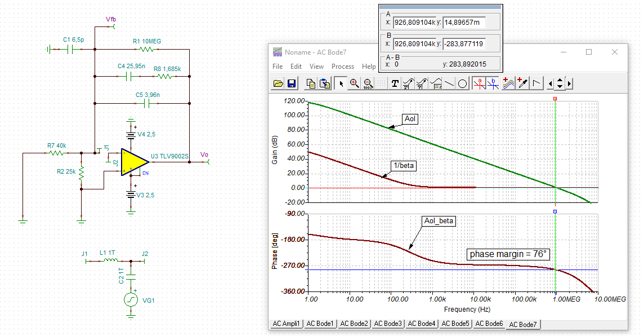Reset zoom with the 100% magnifier icon
Image resolution: width=644 pixels, height=336 pixels.
coord(368,83)
